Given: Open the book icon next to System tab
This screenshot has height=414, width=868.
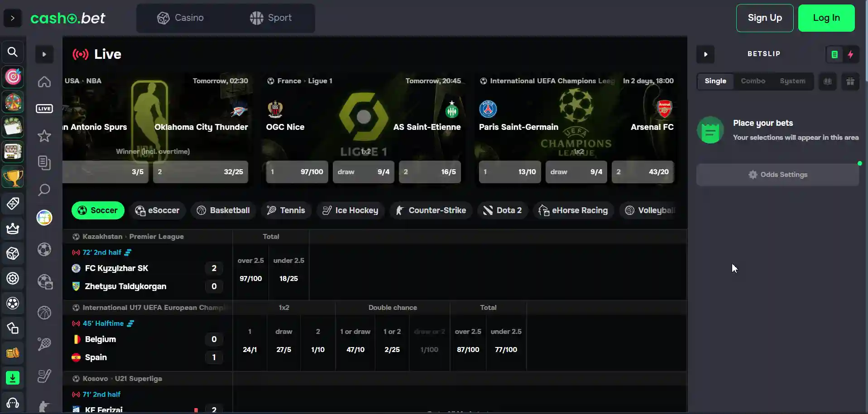Looking at the screenshot, I should point(828,81).
